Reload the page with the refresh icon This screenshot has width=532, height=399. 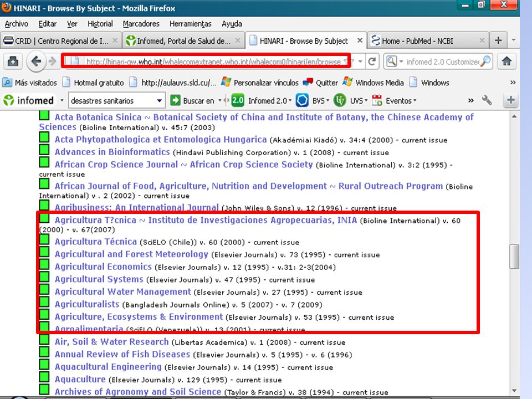pos(372,62)
